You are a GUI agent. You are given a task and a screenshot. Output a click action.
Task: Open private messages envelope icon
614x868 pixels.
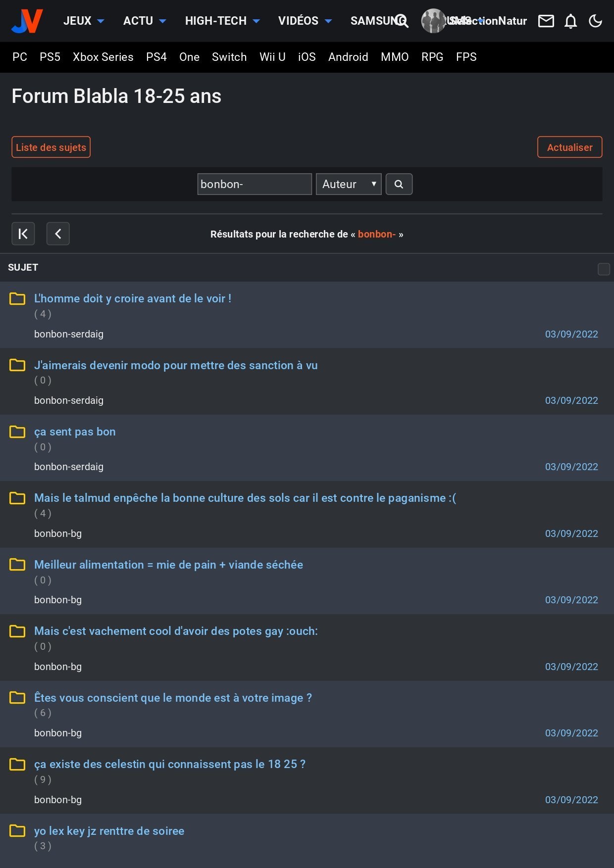coord(546,21)
